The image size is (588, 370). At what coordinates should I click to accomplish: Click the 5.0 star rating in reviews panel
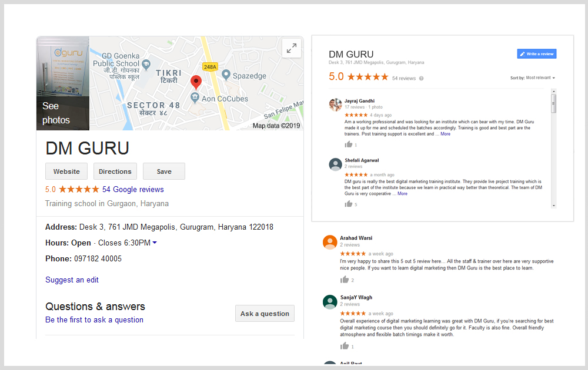tap(359, 77)
